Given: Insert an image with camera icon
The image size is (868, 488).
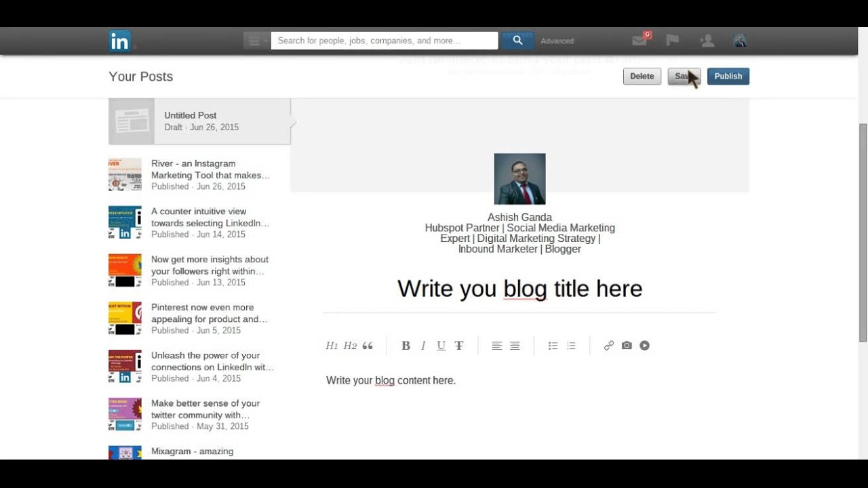Looking at the screenshot, I should pos(627,346).
